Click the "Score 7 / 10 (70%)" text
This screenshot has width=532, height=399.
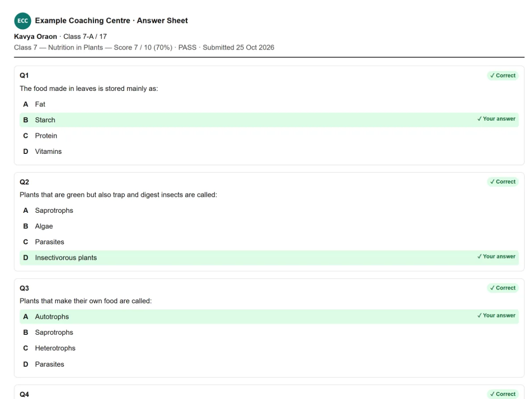point(143,47)
